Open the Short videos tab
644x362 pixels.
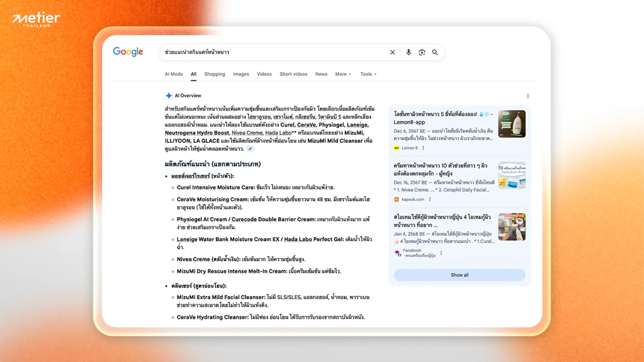293,74
